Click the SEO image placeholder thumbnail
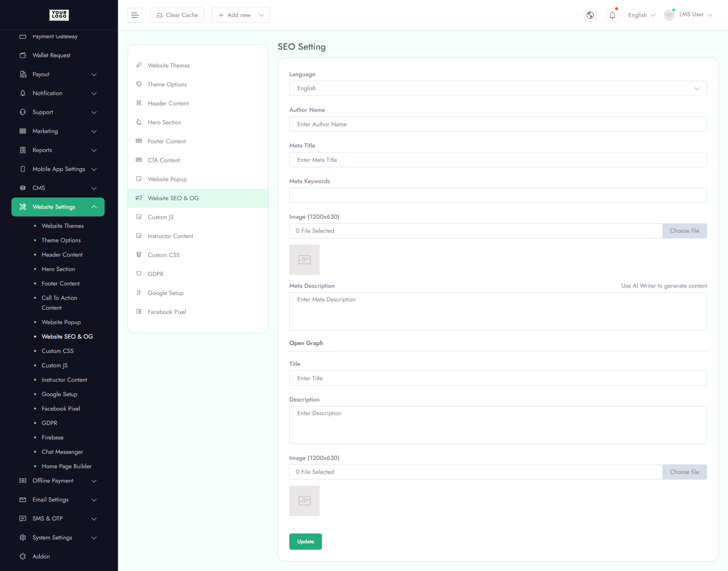This screenshot has height=571, width=728. (304, 260)
